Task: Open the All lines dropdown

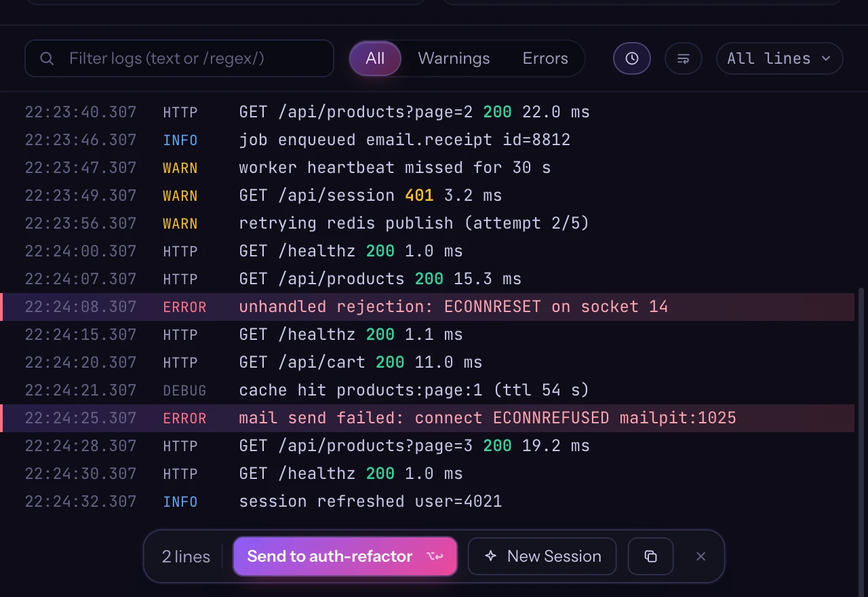Action: coord(779,58)
